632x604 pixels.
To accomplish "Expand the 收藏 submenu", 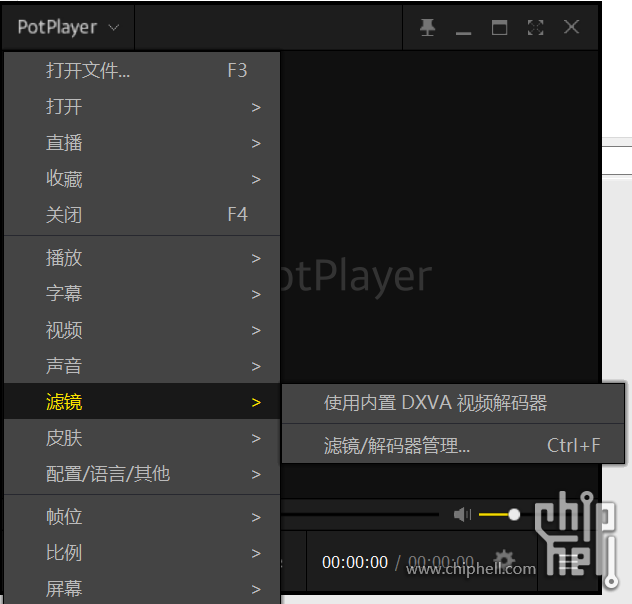I will click(x=142, y=179).
